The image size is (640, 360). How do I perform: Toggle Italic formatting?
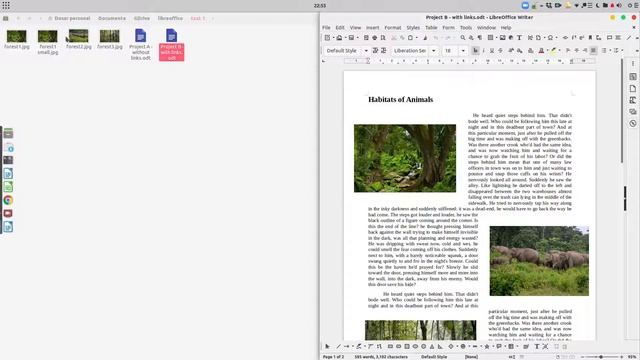tap(484, 51)
